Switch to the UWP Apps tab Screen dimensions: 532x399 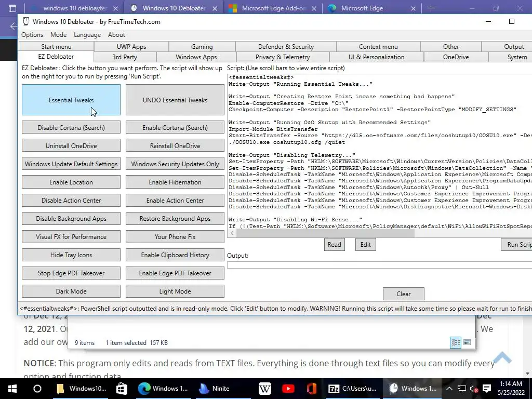pyautogui.click(x=131, y=46)
